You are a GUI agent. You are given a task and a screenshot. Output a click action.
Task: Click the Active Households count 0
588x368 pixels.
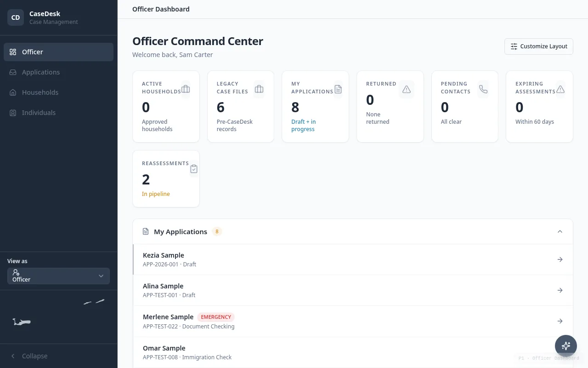coord(146,108)
